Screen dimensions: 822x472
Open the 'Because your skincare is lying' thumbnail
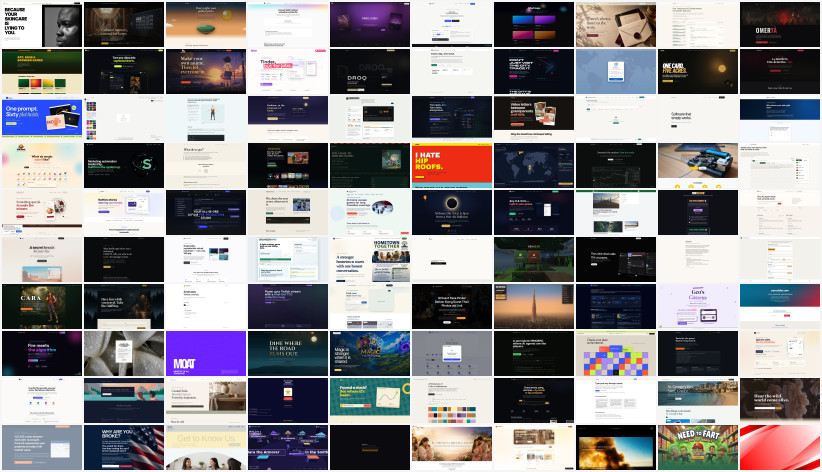point(42,24)
